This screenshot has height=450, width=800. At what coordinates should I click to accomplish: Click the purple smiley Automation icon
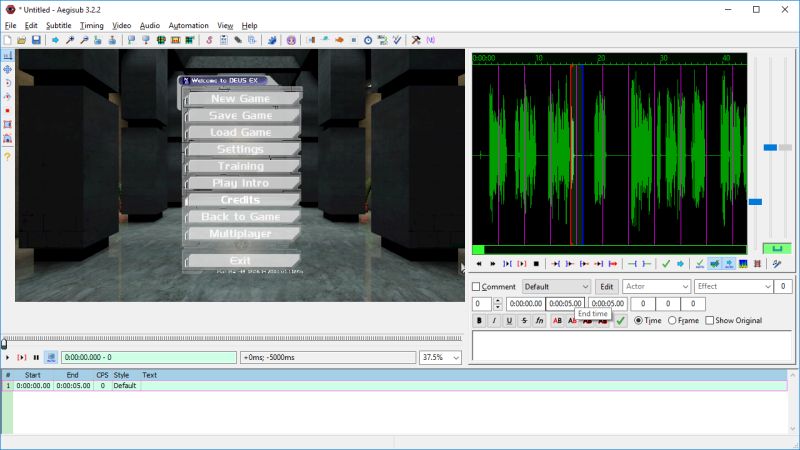(x=291, y=40)
